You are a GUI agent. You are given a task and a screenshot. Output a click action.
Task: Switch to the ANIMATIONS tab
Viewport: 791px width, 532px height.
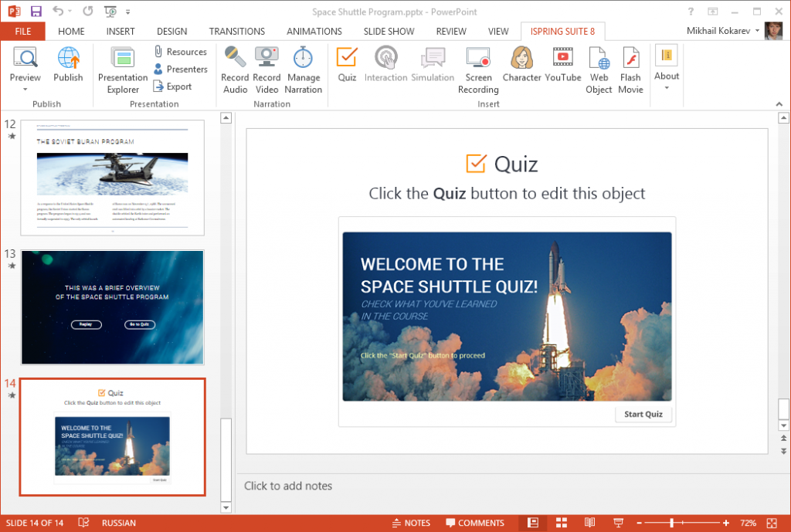pos(314,31)
